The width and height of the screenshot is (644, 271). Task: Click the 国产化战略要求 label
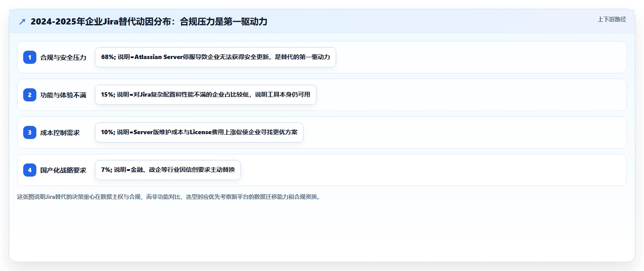[63, 170]
